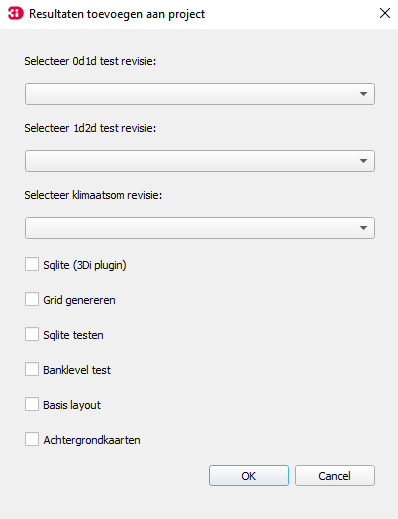Image resolution: width=398 pixels, height=519 pixels.
Task: Click the 'Selecteer klimaatsom revisie:' label
Action: (93, 195)
